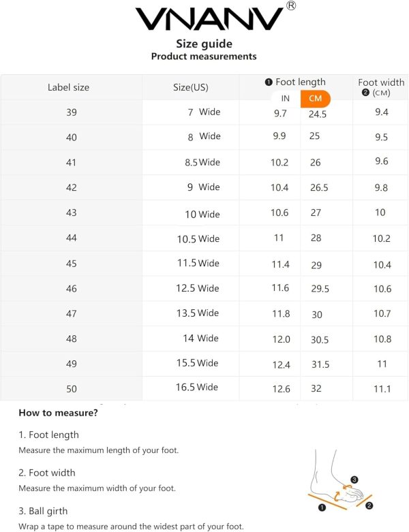Image resolution: width=409 pixels, height=532 pixels.
Task: Click marker 2 at right of foot diagram
Action: (369, 505)
